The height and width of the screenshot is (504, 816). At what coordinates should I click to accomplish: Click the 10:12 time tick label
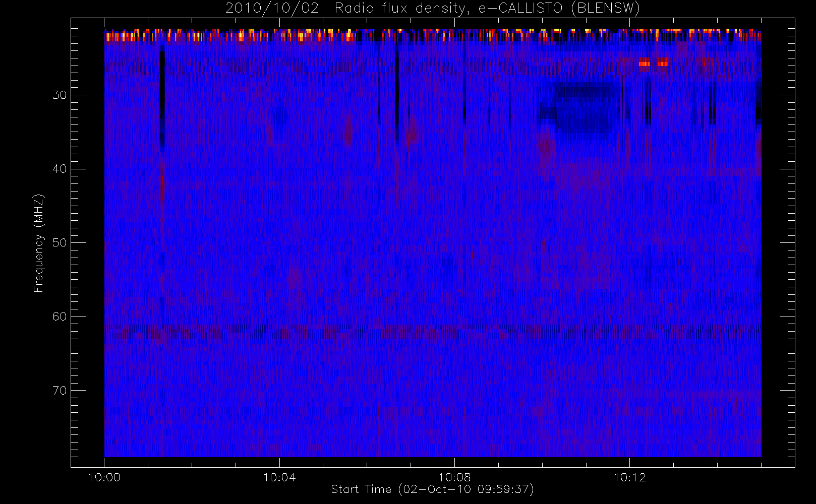pyautogui.click(x=629, y=477)
